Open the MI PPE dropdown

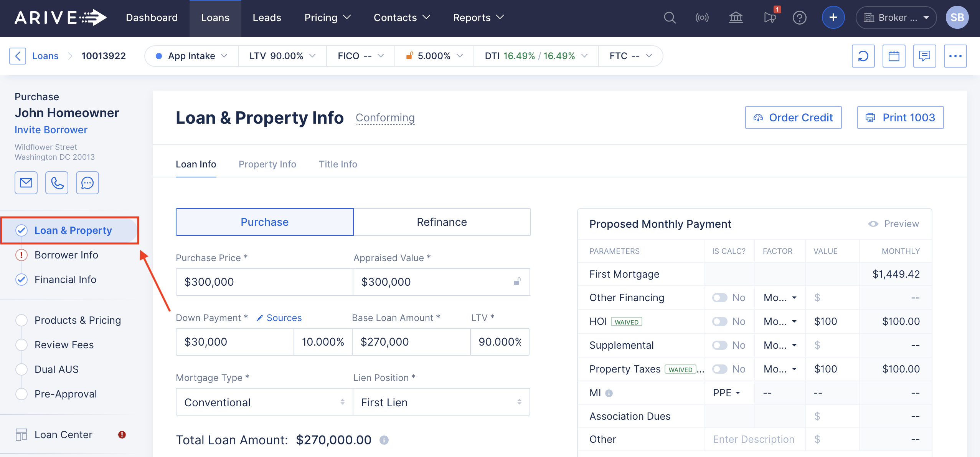pos(726,393)
